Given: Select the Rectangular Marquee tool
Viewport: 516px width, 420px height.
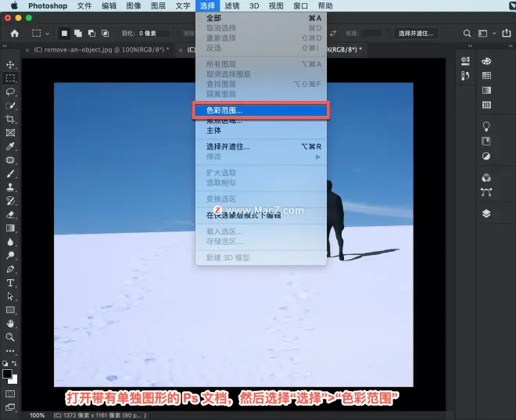Looking at the screenshot, I should coord(10,78).
